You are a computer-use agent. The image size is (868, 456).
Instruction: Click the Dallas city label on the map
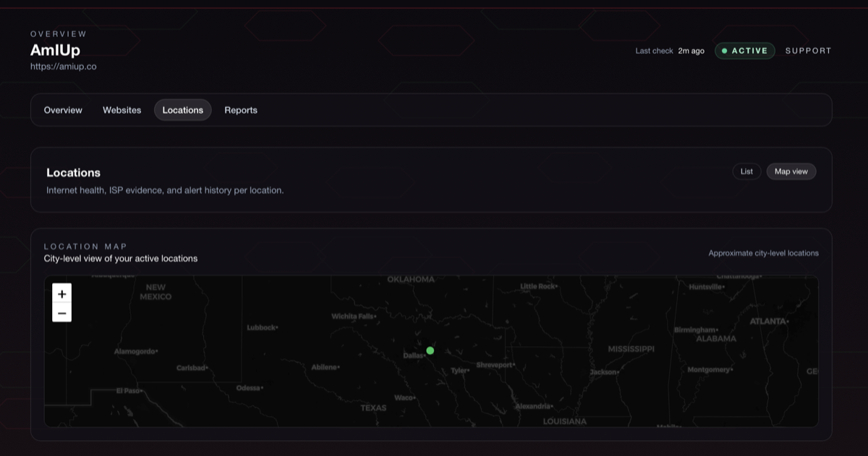pyautogui.click(x=412, y=355)
